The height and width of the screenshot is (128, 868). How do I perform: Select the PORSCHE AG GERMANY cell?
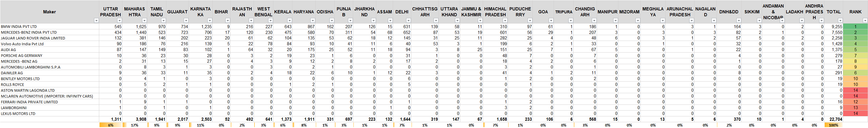click(x=49, y=55)
